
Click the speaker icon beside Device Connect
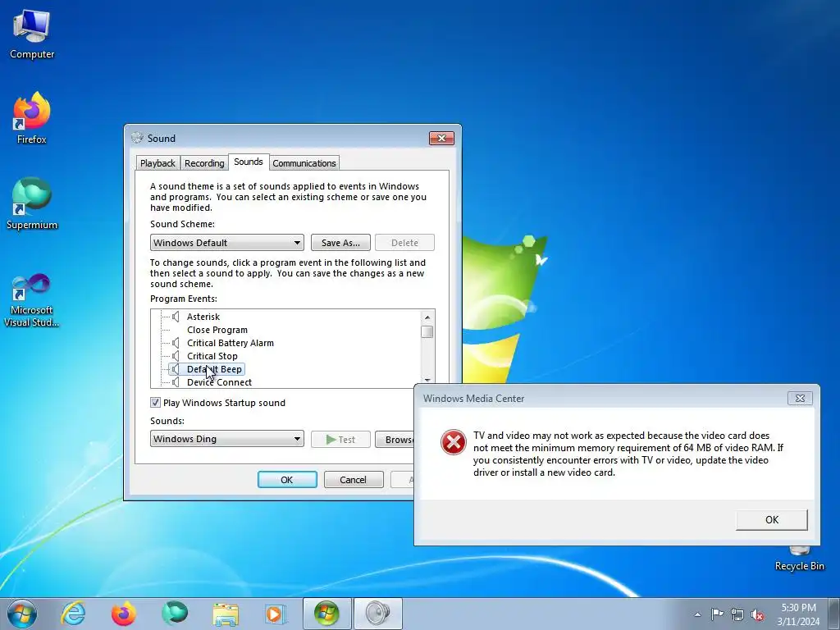tap(176, 382)
